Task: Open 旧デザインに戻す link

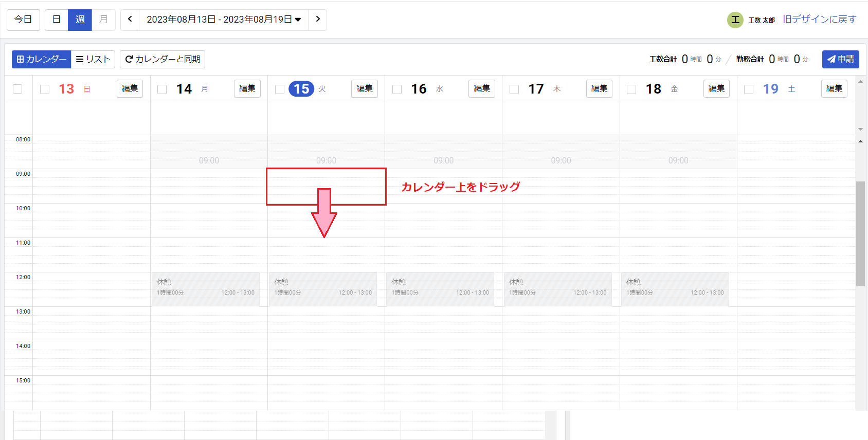Action: (819, 20)
